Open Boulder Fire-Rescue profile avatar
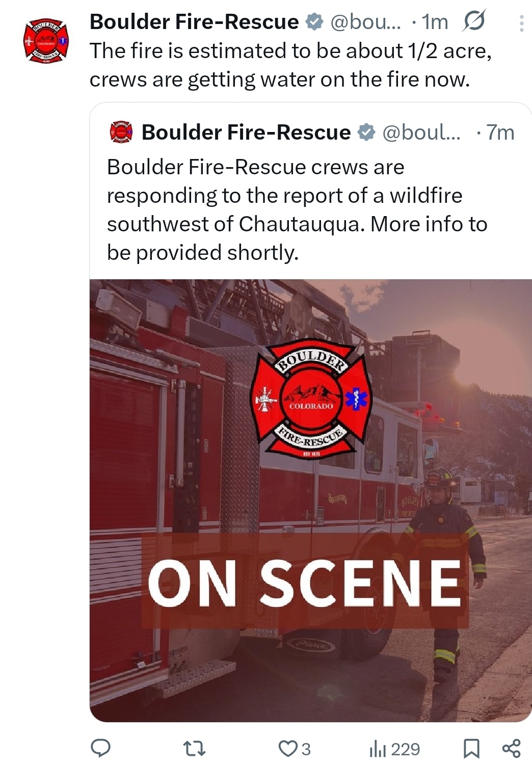The image size is (532, 767). coord(46,41)
